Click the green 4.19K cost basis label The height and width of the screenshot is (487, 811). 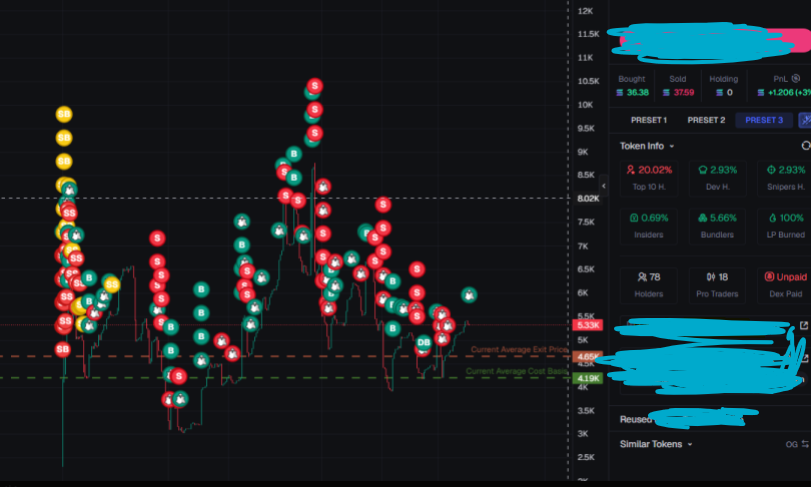(588, 378)
